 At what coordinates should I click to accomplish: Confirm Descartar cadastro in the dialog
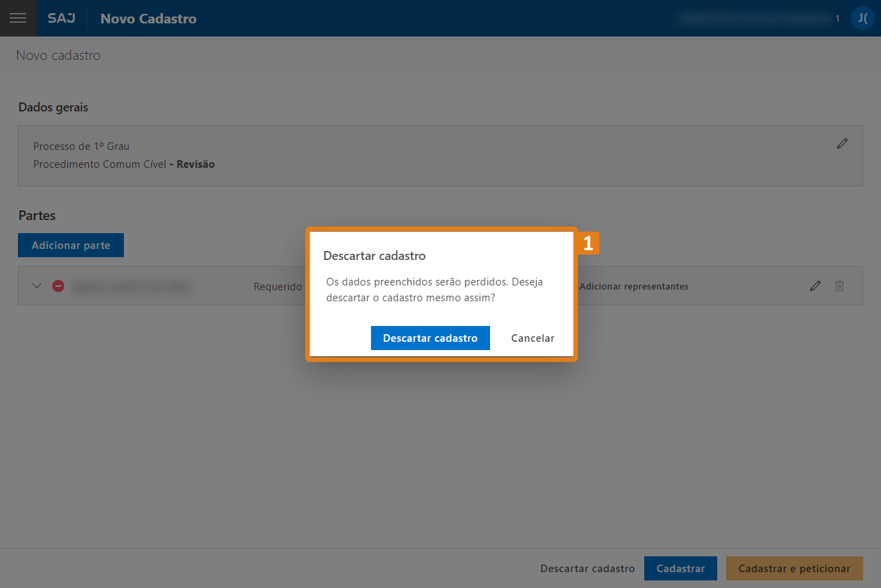[x=430, y=338]
